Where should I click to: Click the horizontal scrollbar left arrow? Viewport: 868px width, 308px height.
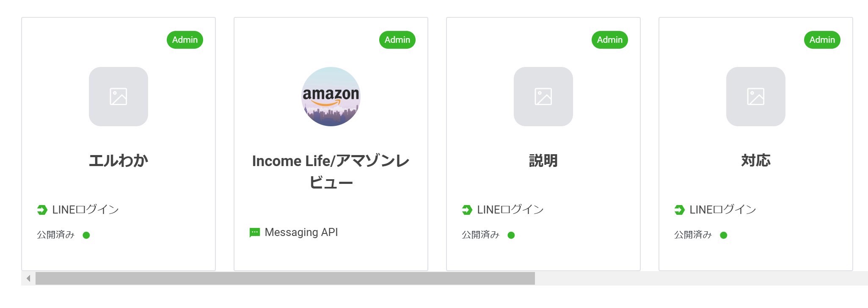click(28, 278)
